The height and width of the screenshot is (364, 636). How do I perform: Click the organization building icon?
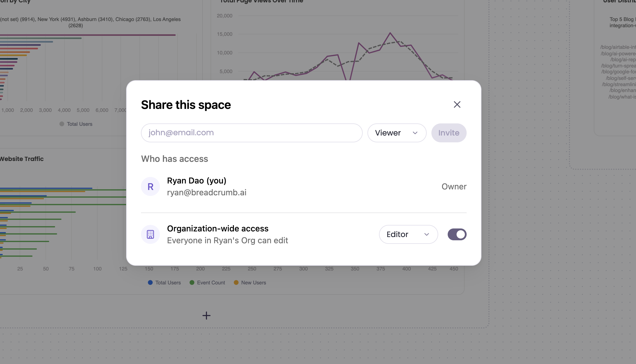coord(150,234)
